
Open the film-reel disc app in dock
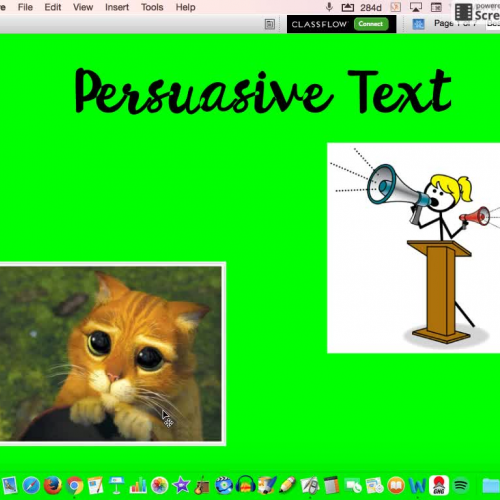click(224, 486)
